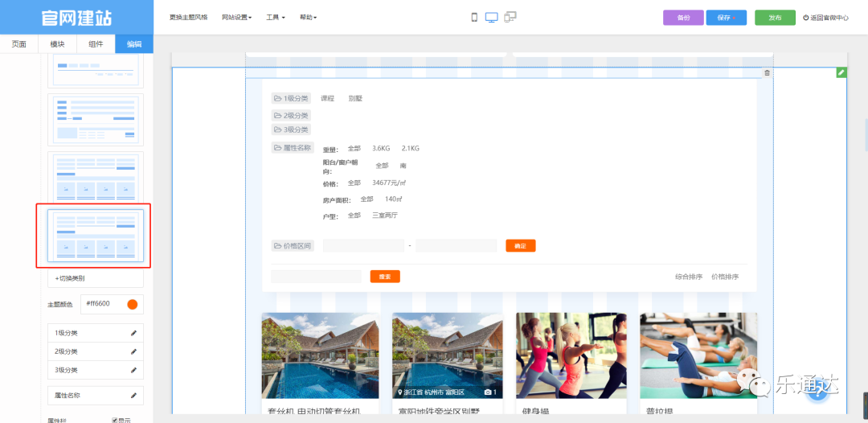Toggle the 属性栏 显示 checkbox

click(x=115, y=421)
